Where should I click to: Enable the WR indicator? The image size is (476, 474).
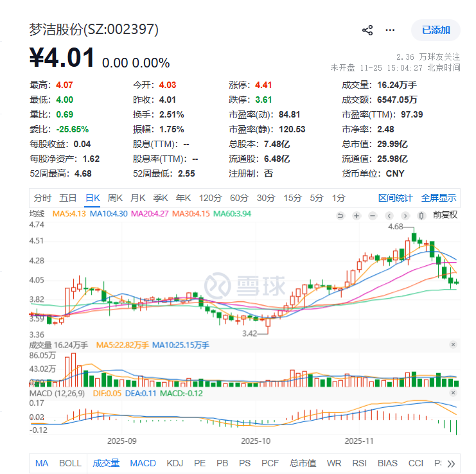(334, 463)
